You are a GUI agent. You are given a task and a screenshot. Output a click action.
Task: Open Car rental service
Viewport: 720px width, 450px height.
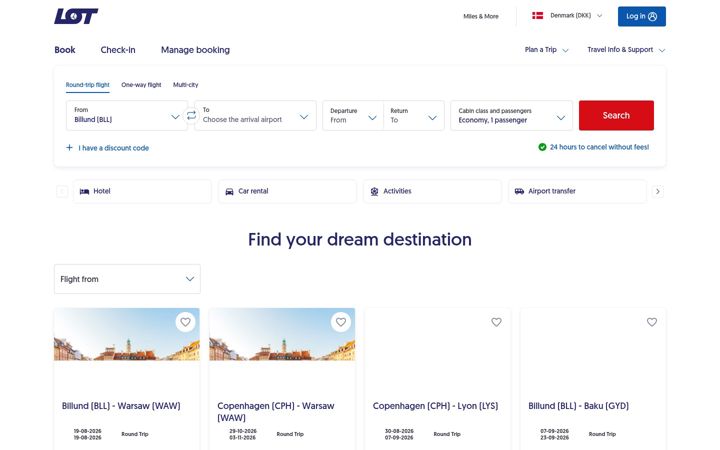(x=287, y=191)
